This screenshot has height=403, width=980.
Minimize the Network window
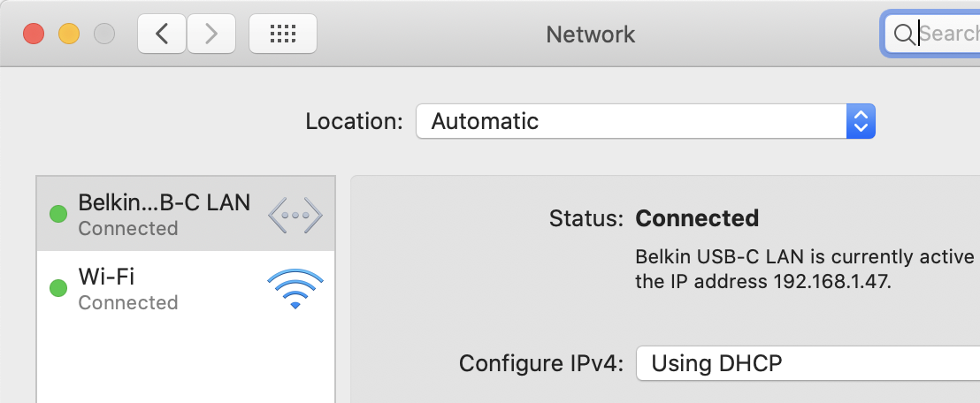click(69, 34)
